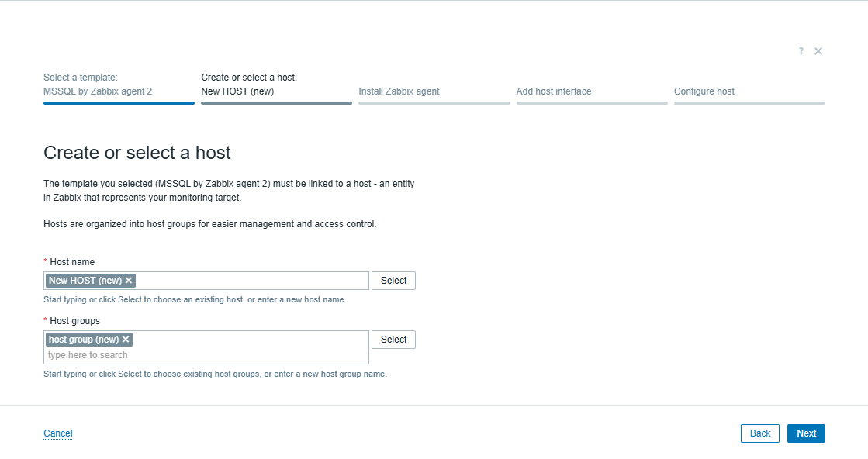Click the Host groups field label
The height and width of the screenshot is (459, 868).
pyautogui.click(x=74, y=321)
